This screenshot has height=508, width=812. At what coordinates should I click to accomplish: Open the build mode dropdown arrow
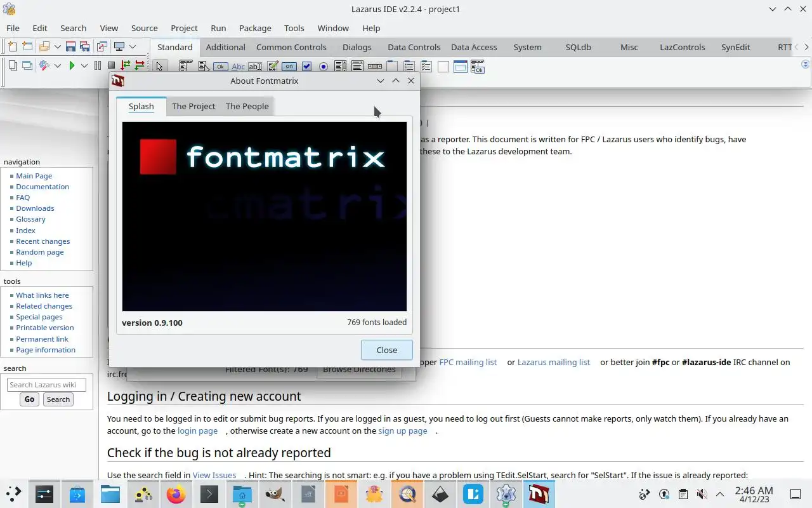(58, 65)
